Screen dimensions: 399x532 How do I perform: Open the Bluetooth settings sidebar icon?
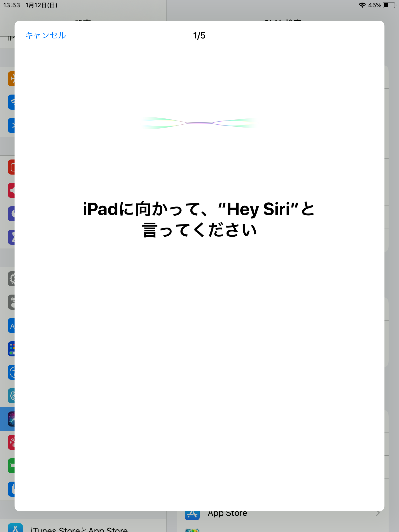click(x=11, y=125)
